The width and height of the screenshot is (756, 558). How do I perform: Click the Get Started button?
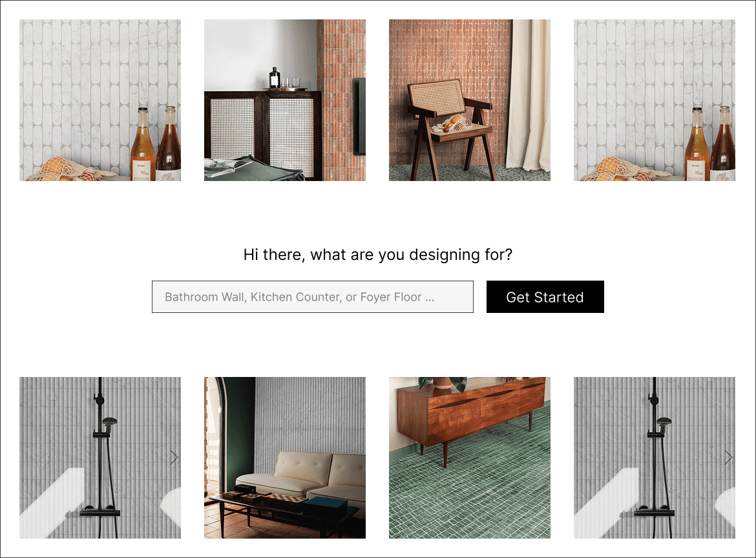[545, 297]
